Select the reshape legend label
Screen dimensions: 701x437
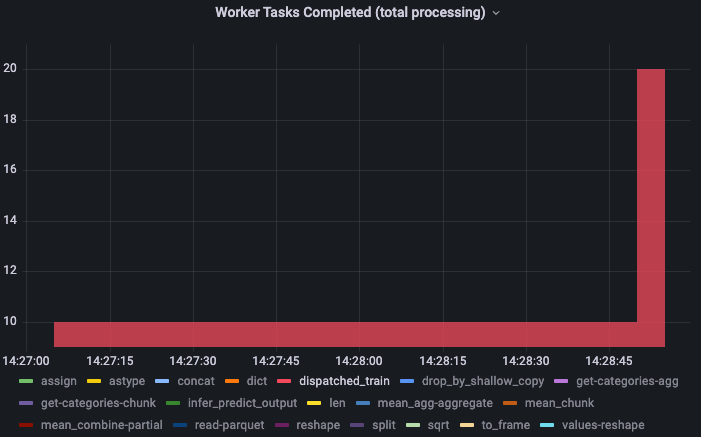pos(318,425)
